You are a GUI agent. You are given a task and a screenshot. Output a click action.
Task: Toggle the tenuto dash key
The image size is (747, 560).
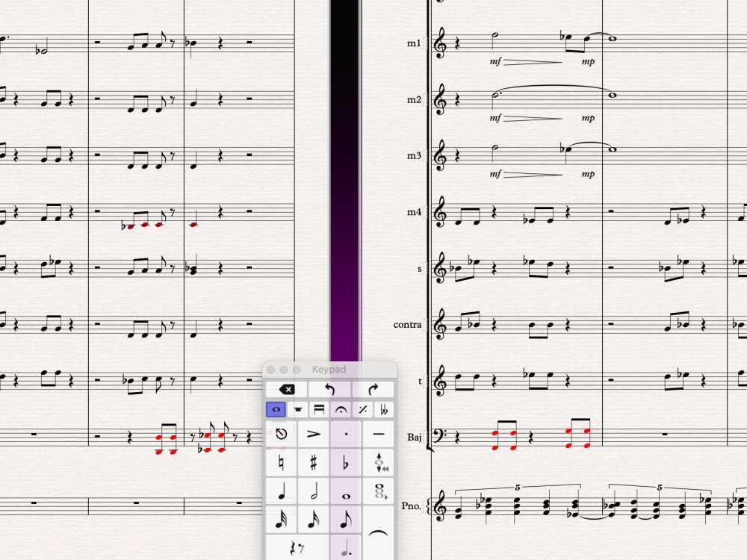click(x=378, y=434)
